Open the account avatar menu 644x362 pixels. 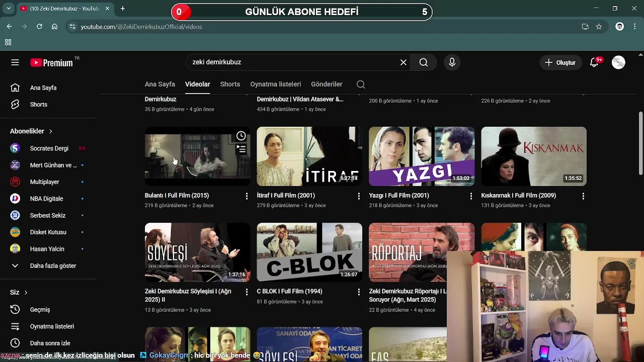tap(618, 62)
